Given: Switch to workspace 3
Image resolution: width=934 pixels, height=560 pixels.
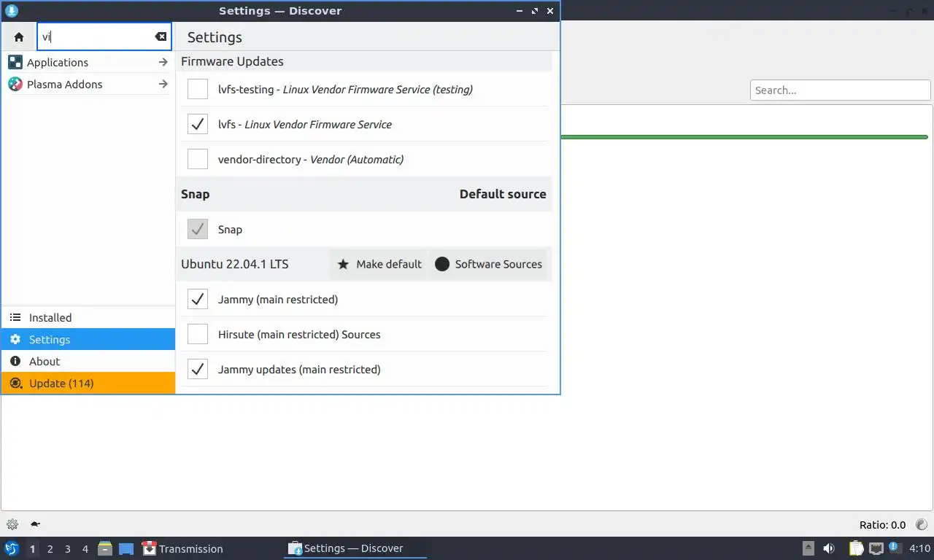Looking at the screenshot, I should (68, 548).
